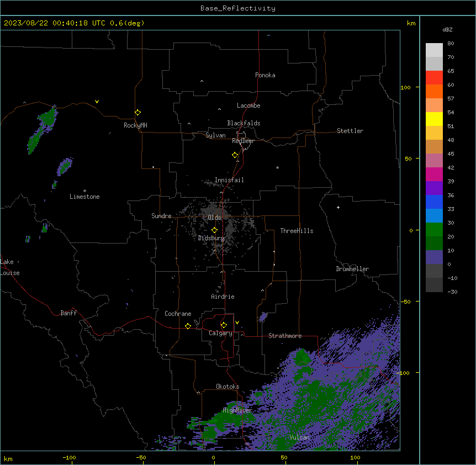Select the Limestone label
The height and width of the screenshot is (465, 476).
tap(84, 197)
